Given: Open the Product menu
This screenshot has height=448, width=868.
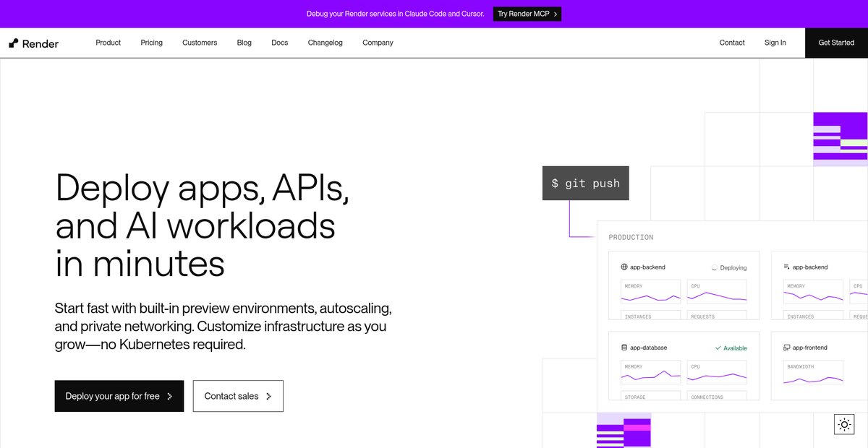Looking at the screenshot, I should click(x=109, y=43).
